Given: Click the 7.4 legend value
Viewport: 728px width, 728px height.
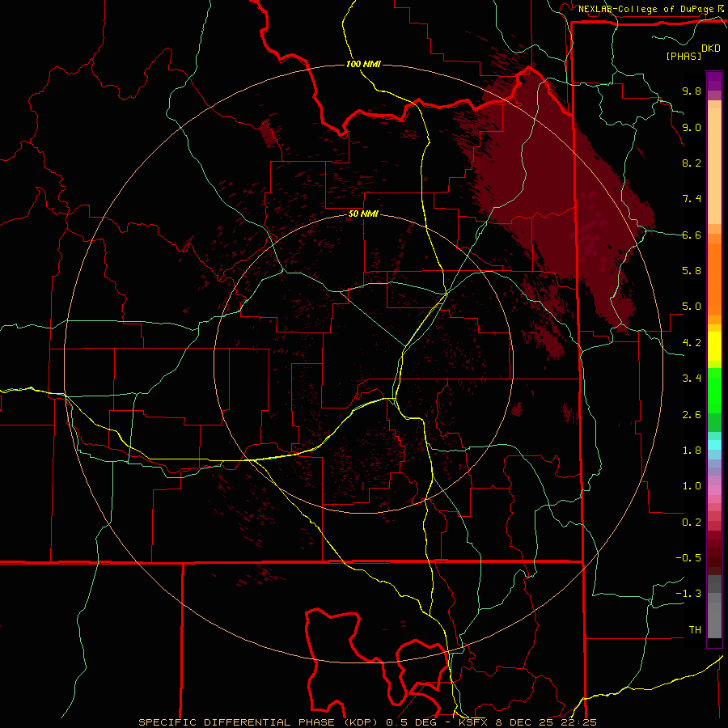Looking at the screenshot, I should (x=692, y=199).
